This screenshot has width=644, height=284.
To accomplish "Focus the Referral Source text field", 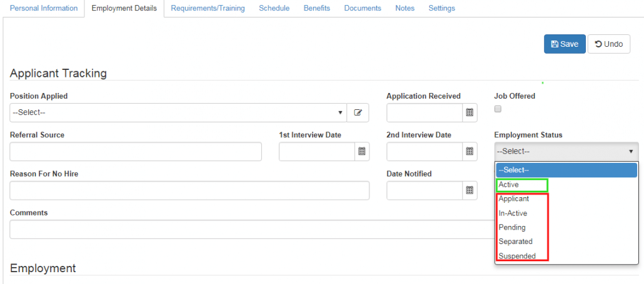I will pos(136,152).
